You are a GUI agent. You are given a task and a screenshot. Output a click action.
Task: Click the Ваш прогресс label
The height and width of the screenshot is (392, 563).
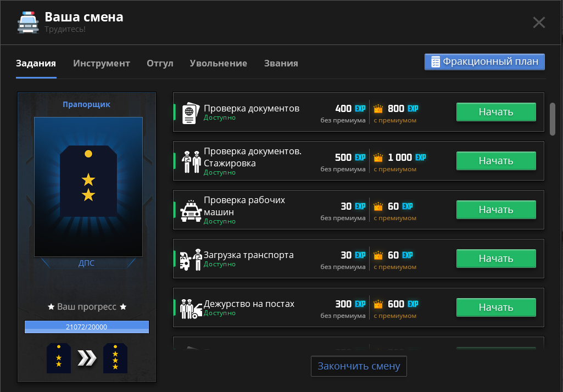coord(87,307)
